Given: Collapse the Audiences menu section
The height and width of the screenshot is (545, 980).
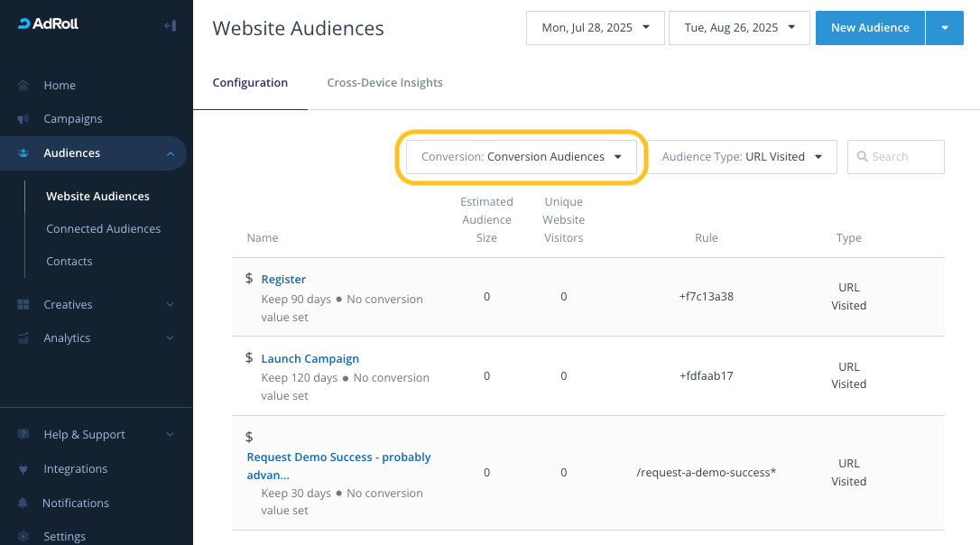Looking at the screenshot, I should pyautogui.click(x=171, y=154).
